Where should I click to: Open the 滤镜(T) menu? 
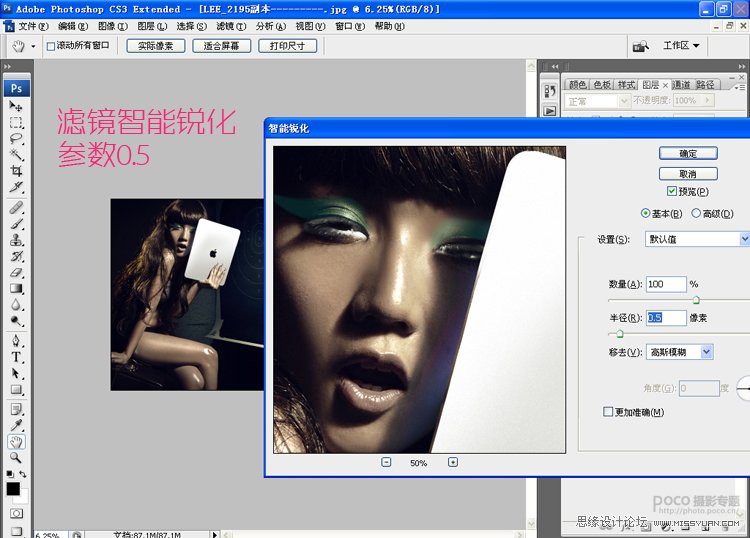click(231, 26)
